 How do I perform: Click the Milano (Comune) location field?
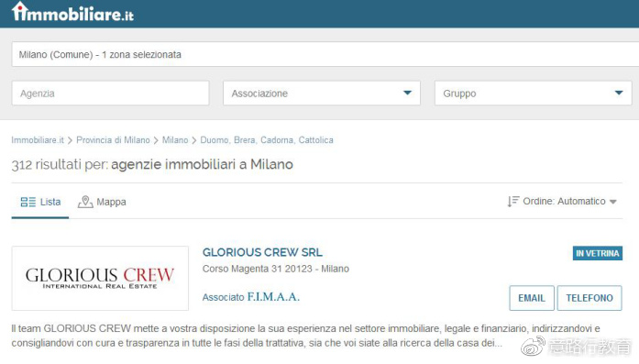325,54
